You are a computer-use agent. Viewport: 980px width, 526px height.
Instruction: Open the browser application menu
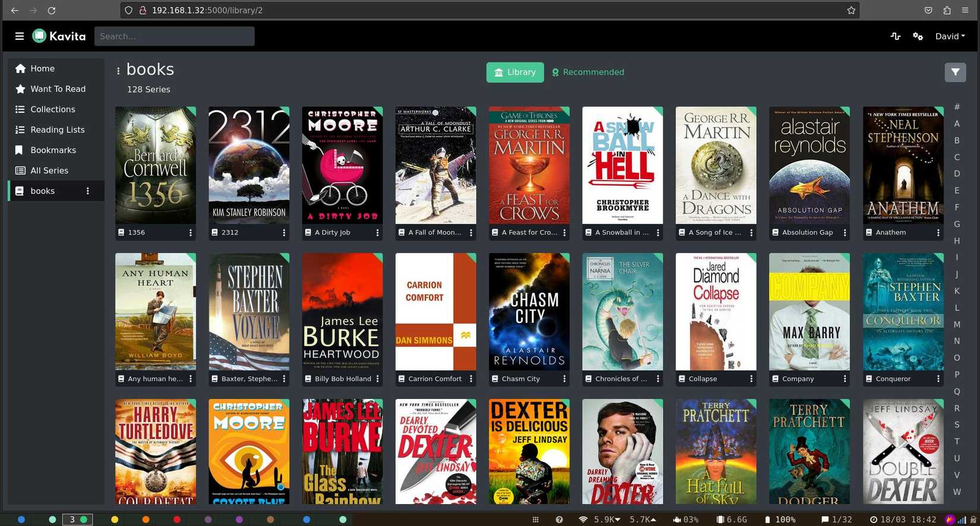[966, 10]
